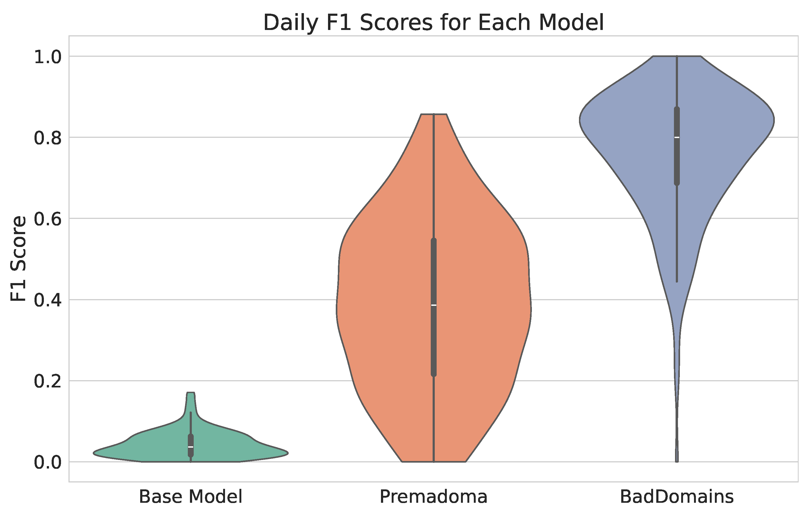This screenshot has width=812, height=514.
Task: Select the 0.2 y-axis tick label
Action: 48,382
